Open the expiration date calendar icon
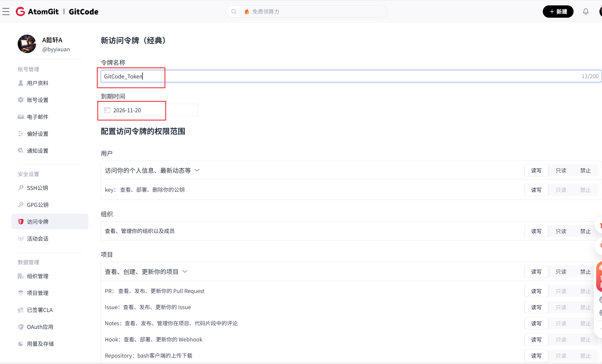Image resolution: width=602 pixels, height=364 pixels. tap(107, 110)
